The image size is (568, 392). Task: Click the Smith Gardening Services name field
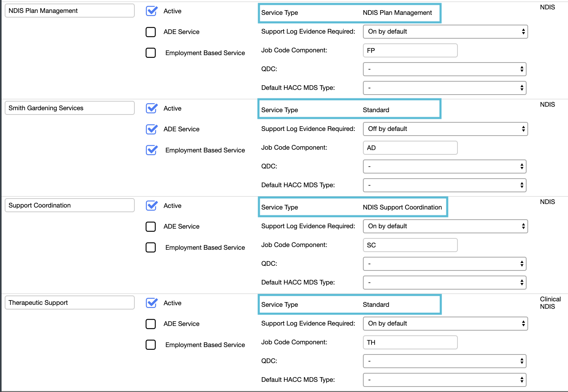[x=69, y=108]
